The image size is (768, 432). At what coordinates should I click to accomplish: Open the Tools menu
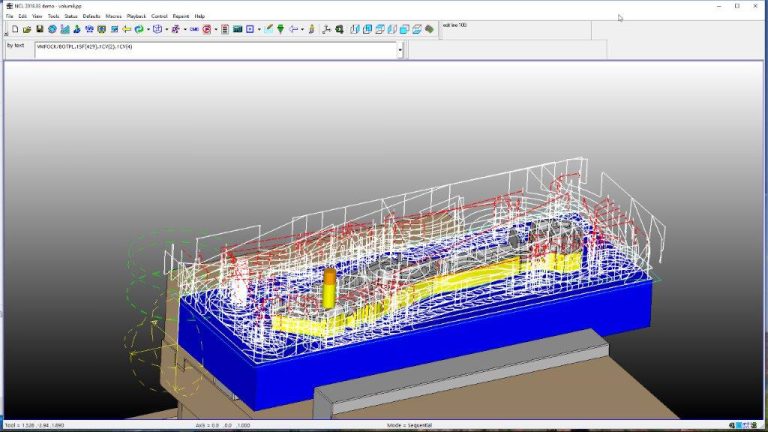point(53,16)
